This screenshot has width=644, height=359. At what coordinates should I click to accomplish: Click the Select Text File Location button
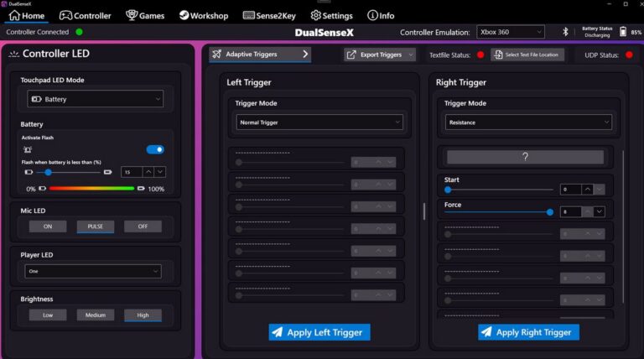pyautogui.click(x=527, y=55)
